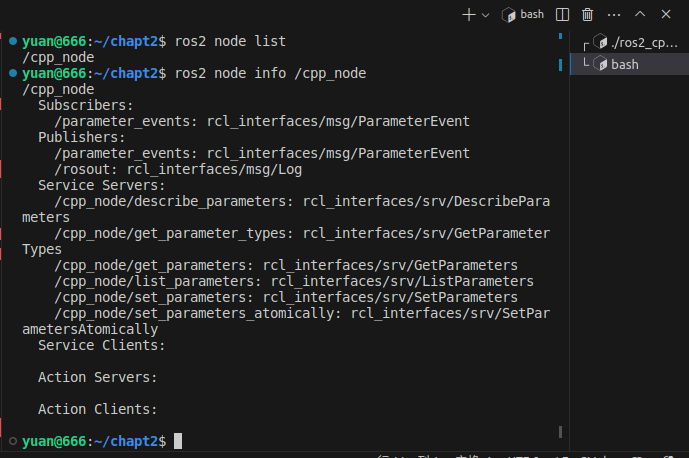Click the terminal icon beside bash tab
Image resolution: width=689 pixels, height=458 pixels.
(x=600, y=64)
